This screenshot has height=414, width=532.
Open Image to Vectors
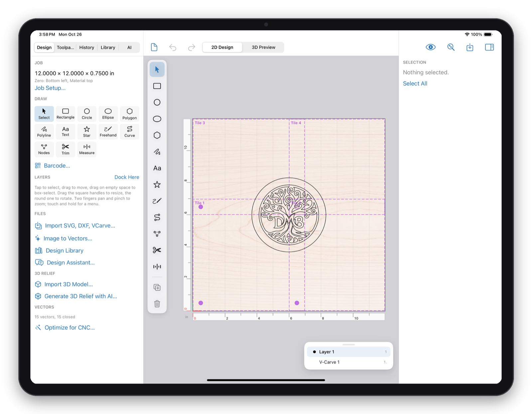(x=64, y=238)
